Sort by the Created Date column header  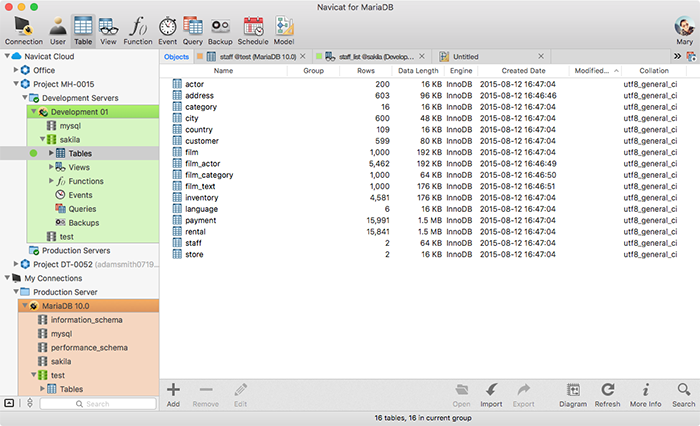click(x=523, y=71)
